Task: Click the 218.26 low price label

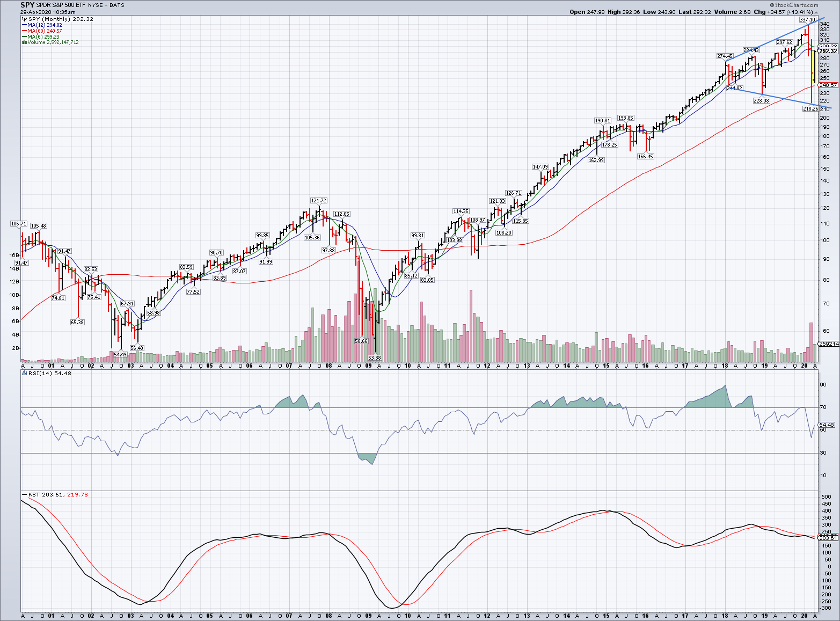Action: point(810,108)
